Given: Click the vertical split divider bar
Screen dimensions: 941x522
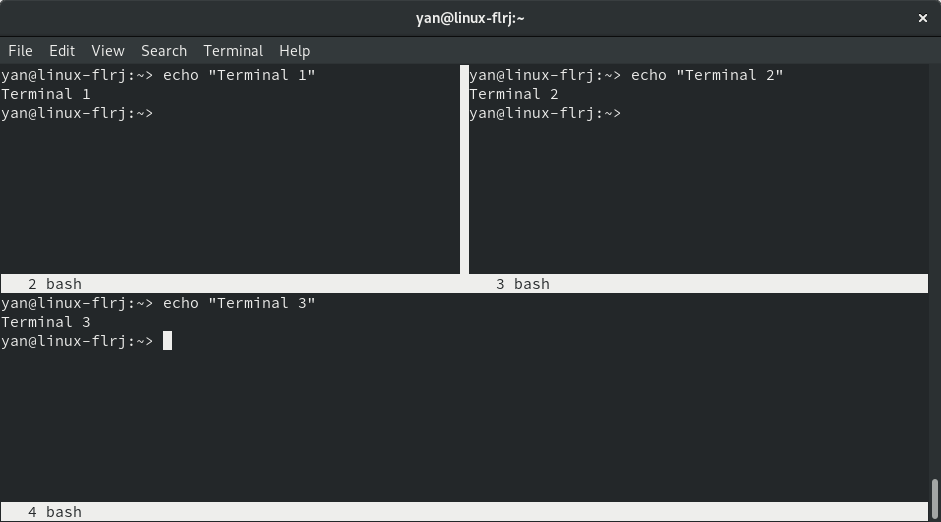Looking at the screenshot, I should coord(464,169).
